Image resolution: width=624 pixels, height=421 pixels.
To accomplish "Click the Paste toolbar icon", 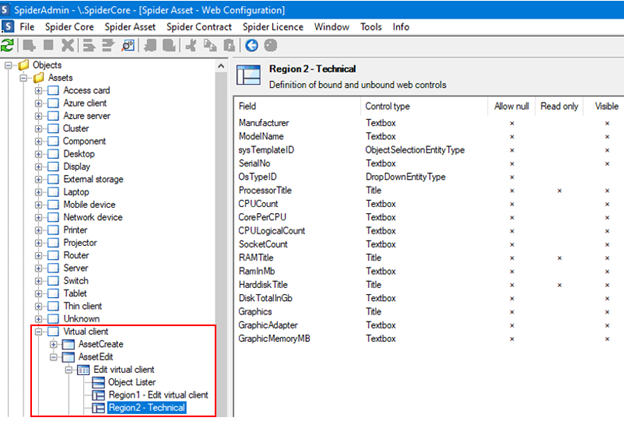I will (x=229, y=46).
